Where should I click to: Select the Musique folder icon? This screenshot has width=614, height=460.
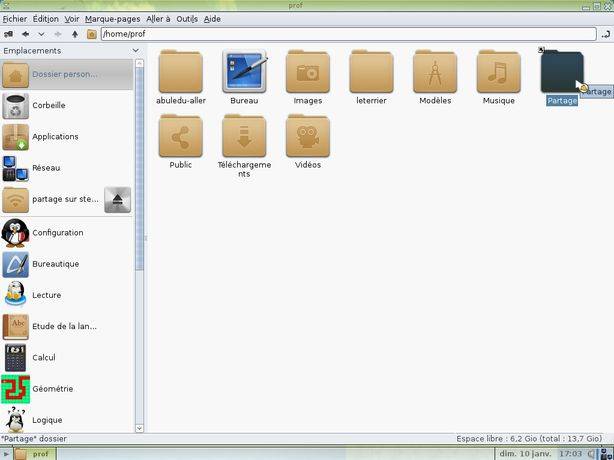coord(498,72)
